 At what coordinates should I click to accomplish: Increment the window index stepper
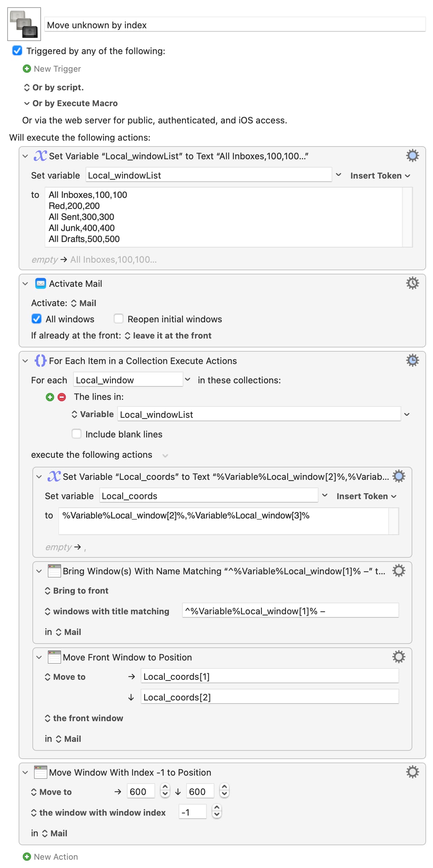click(x=216, y=809)
